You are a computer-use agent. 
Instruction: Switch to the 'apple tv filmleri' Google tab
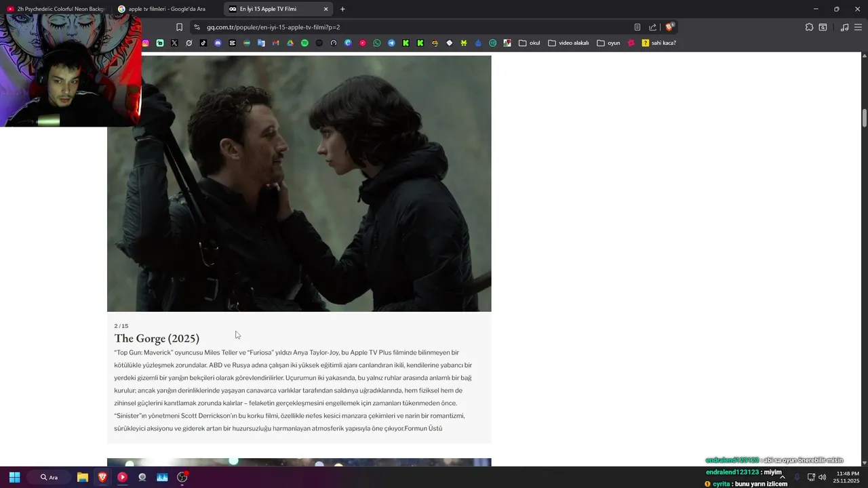(165, 9)
